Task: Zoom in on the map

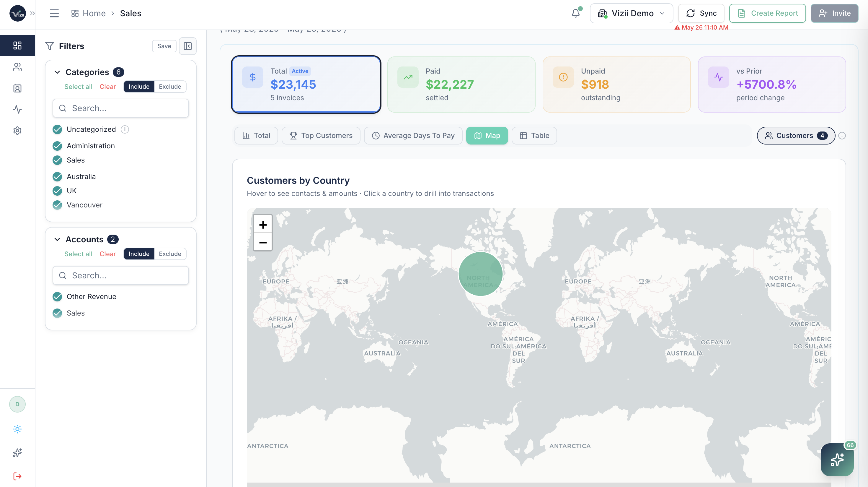Action: click(x=263, y=224)
